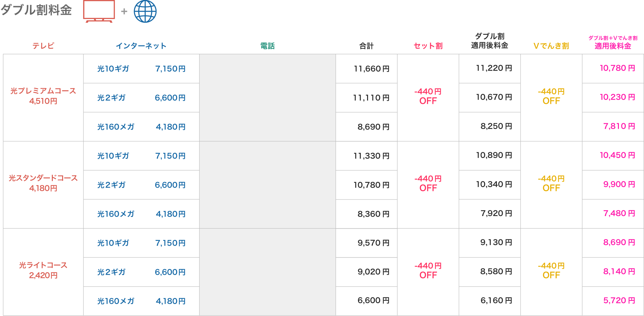Click the インターネット column header
This screenshot has height=316, width=644.
(x=141, y=46)
